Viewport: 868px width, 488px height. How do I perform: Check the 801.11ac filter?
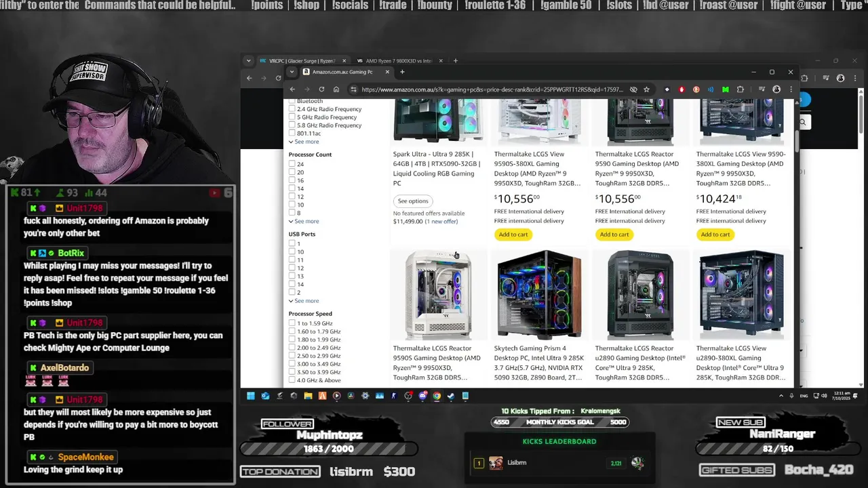tap(292, 134)
